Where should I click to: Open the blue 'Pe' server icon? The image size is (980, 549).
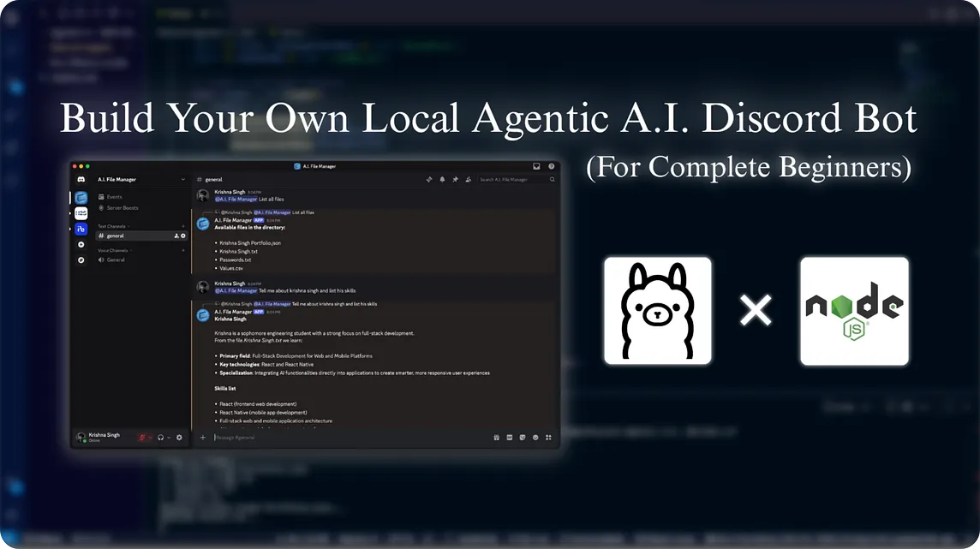pos(81,230)
